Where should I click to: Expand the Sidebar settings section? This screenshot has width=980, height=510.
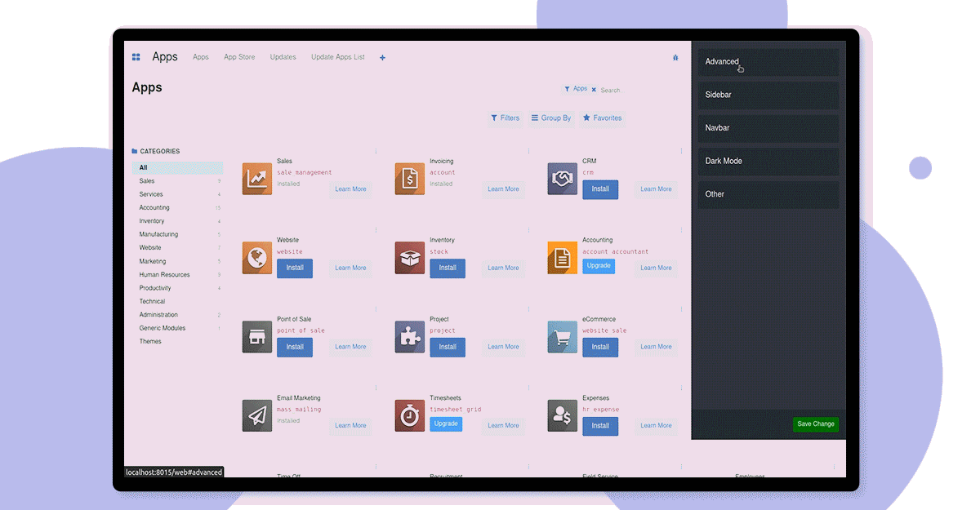[x=768, y=95]
